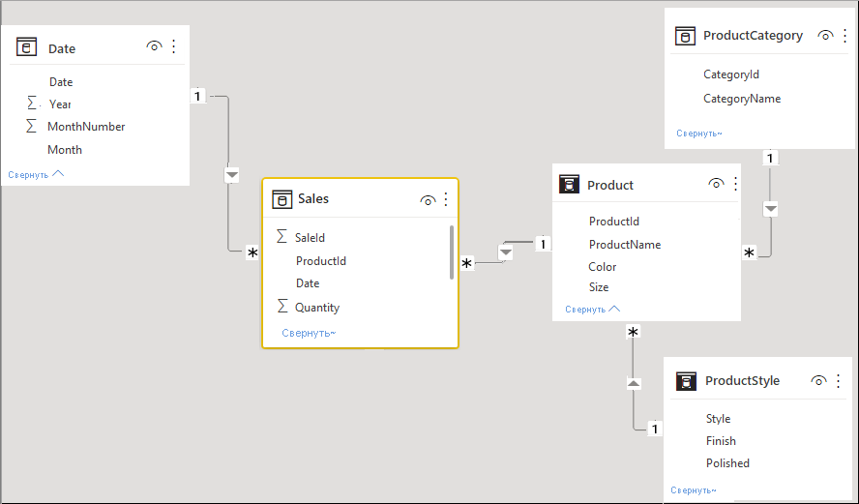This screenshot has width=859, height=504.
Task: Click the Product table icon
Action: tap(569, 184)
